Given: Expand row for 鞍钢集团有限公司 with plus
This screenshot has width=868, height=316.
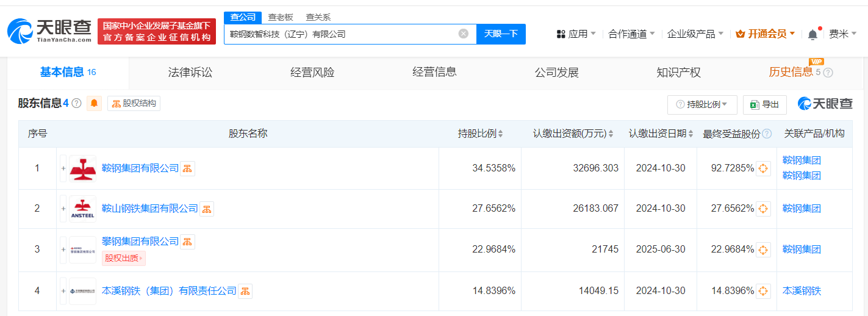Looking at the screenshot, I should point(63,168).
